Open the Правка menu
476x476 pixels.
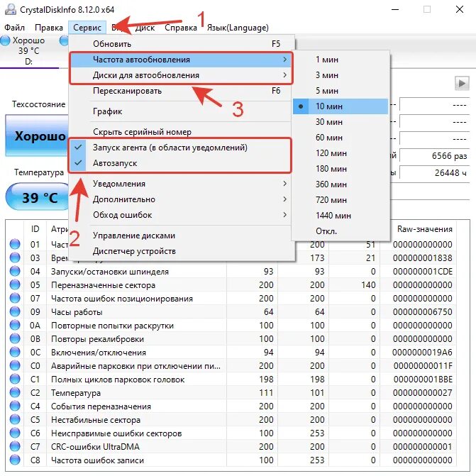[49, 28]
